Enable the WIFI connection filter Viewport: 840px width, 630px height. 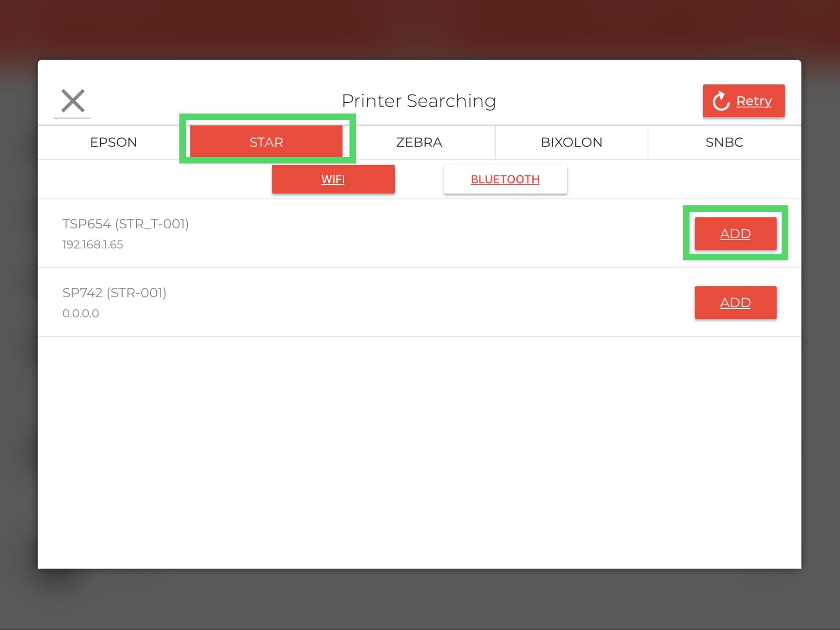point(333,179)
